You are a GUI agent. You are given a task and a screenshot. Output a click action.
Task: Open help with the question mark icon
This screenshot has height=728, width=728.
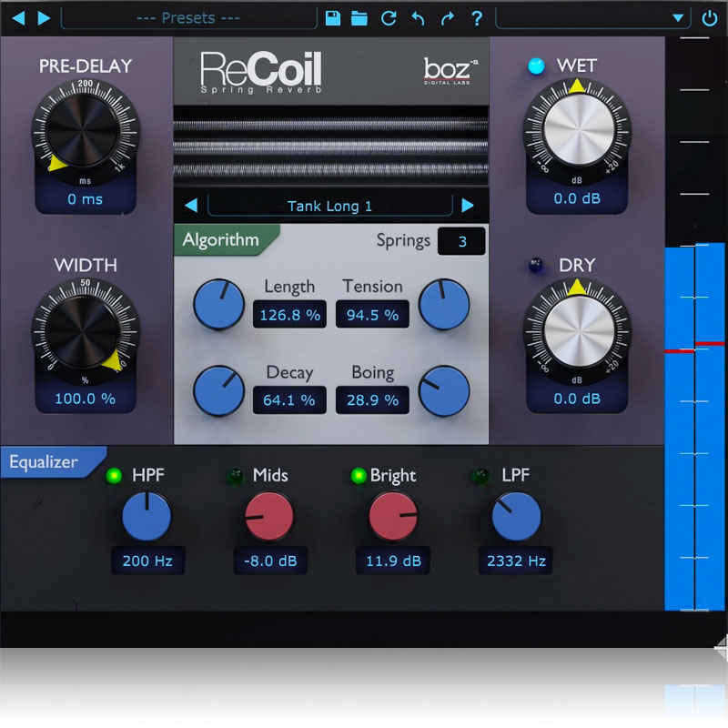click(x=476, y=18)
